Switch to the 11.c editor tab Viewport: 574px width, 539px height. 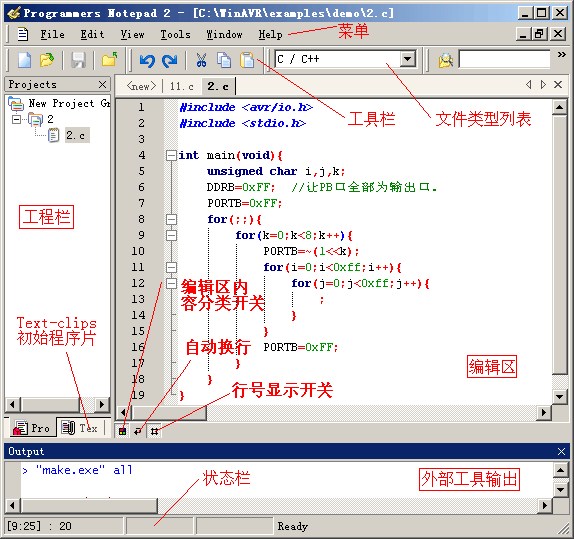pos(182,86)
